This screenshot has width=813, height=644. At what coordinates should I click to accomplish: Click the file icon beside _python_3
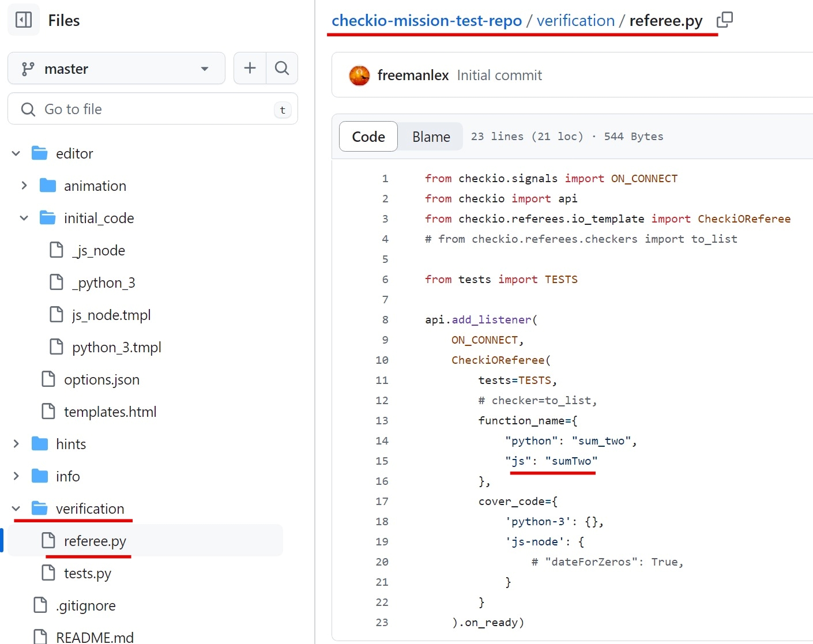point(57,282)
